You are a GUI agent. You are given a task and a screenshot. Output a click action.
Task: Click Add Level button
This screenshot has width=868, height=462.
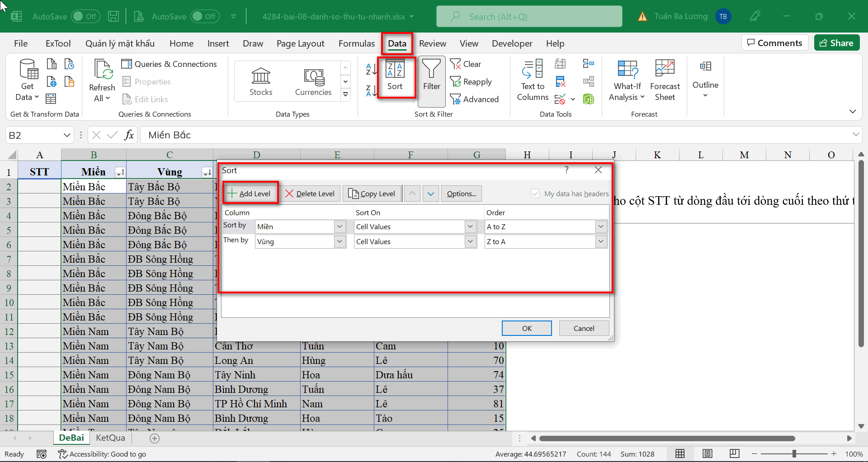click(x=250, y=193)
